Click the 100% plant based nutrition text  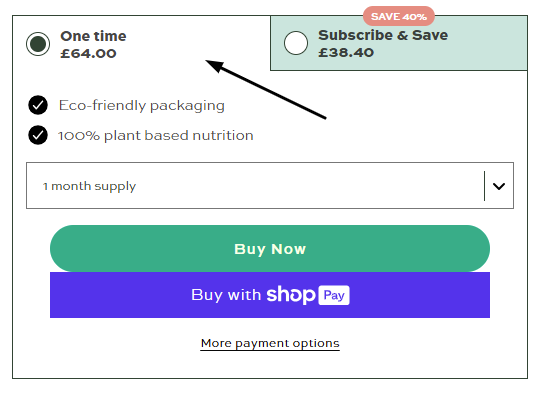156,135
